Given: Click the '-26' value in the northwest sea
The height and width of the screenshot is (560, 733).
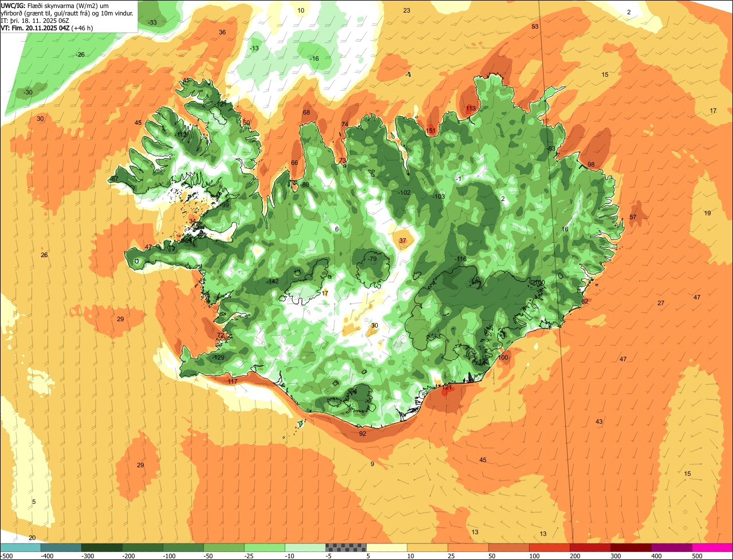Looking at the screenshot, I should coord(80,54).
